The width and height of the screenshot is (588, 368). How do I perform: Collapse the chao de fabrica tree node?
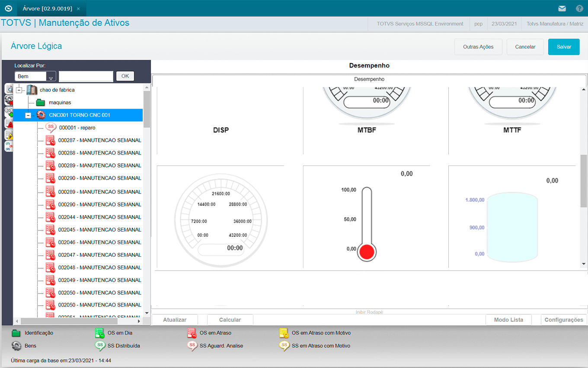(x=19, y=90)
